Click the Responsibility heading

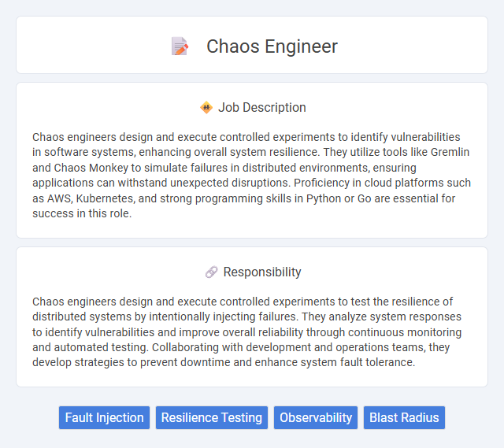262,272
